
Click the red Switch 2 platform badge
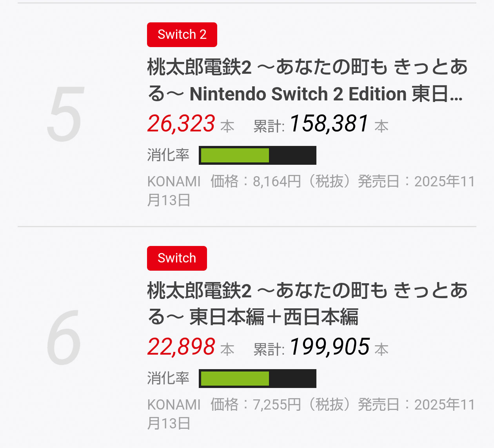(x=182, y=35)
